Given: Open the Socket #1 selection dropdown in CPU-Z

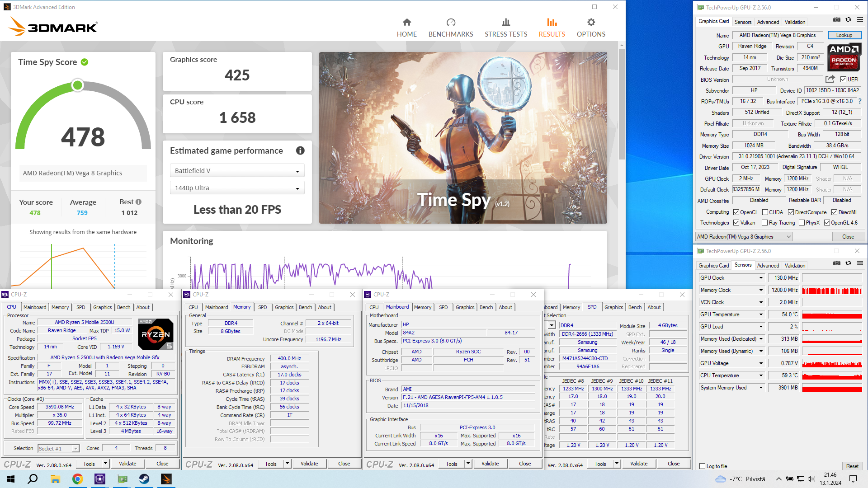Looking at the screenshot, I should 58,449.
